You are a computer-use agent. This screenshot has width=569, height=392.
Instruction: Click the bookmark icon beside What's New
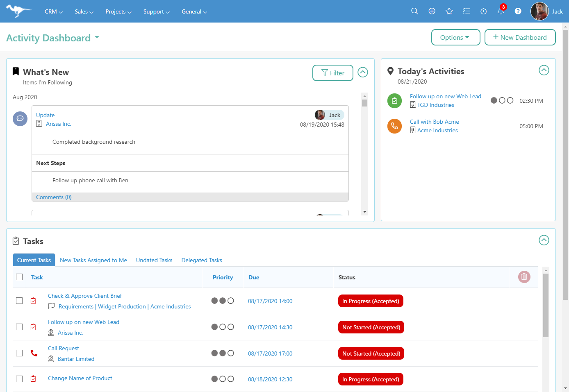(16, 71)
